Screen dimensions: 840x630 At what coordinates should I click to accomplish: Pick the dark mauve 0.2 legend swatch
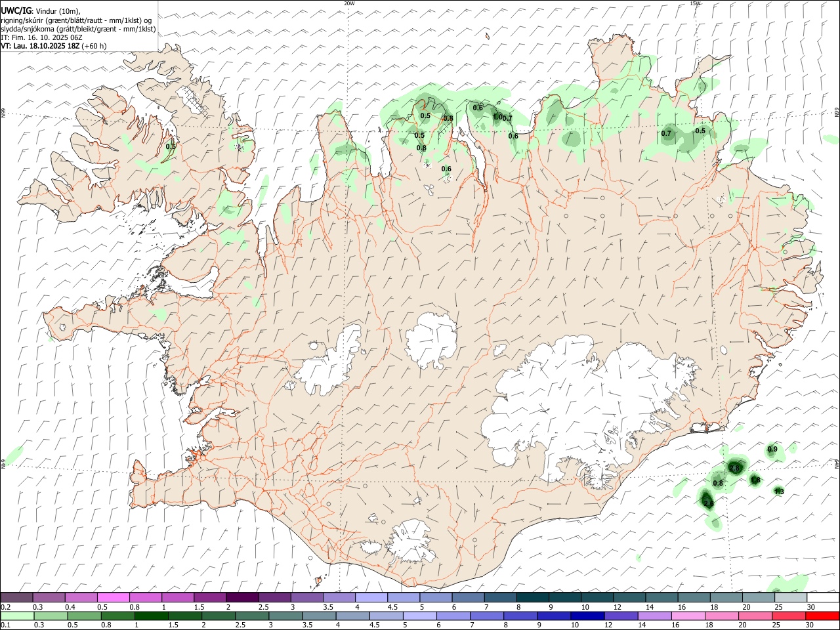pyautogui.click(x=16, y=597)
